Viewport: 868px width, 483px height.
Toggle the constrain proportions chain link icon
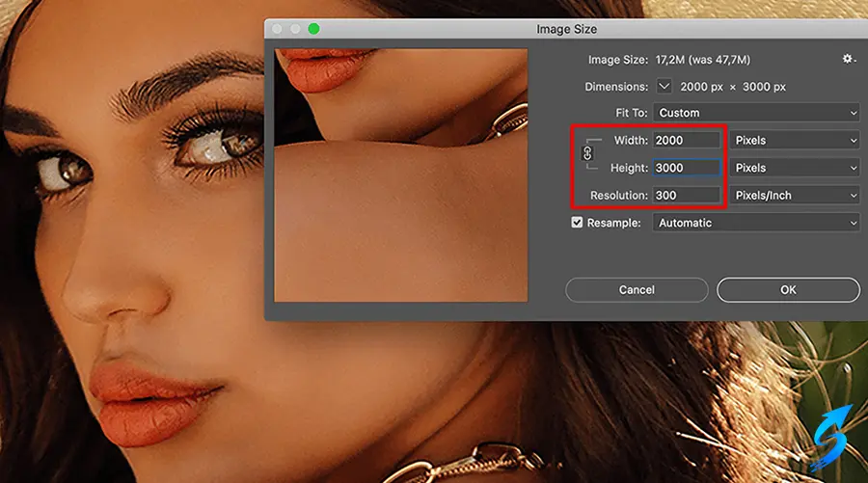click(587, 153)
